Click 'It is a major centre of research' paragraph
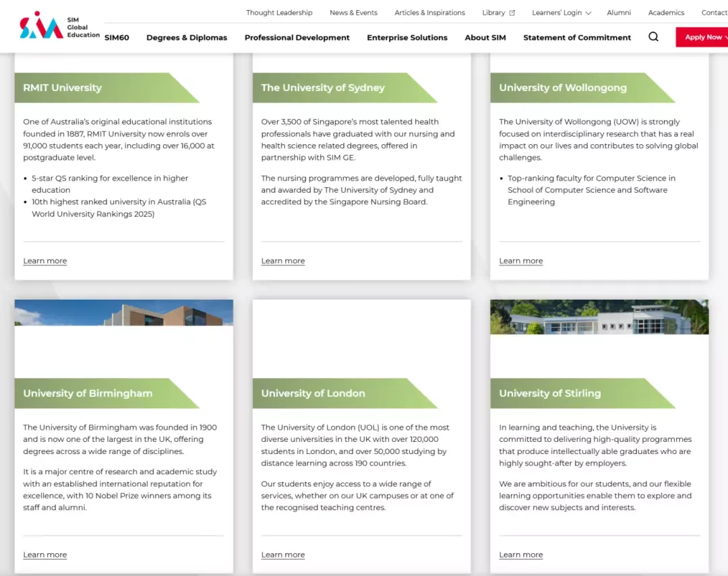728x576 pixels. tap(120, 489)
